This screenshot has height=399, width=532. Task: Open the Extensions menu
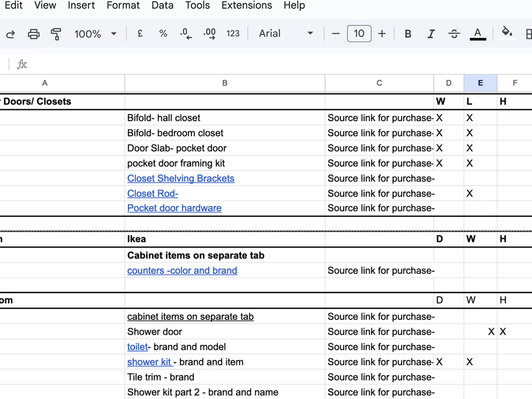[x=247, y=5]
